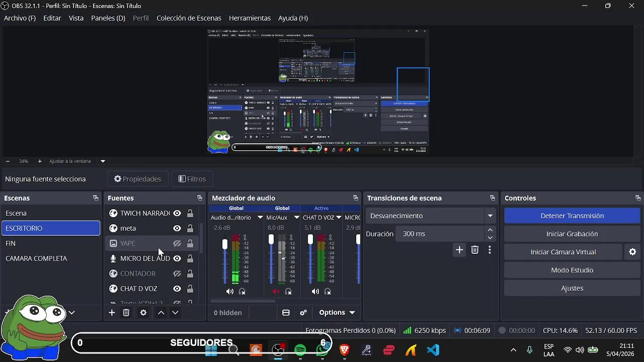
Task: Click Audio del escritorio volume fader handle
Action: pyautogui.click(x=225, y=244)
